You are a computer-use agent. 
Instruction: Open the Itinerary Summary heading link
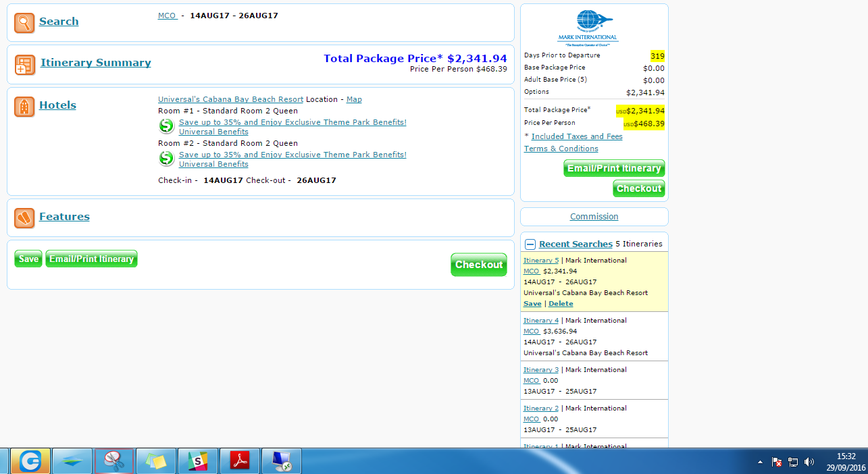point(96,63)
